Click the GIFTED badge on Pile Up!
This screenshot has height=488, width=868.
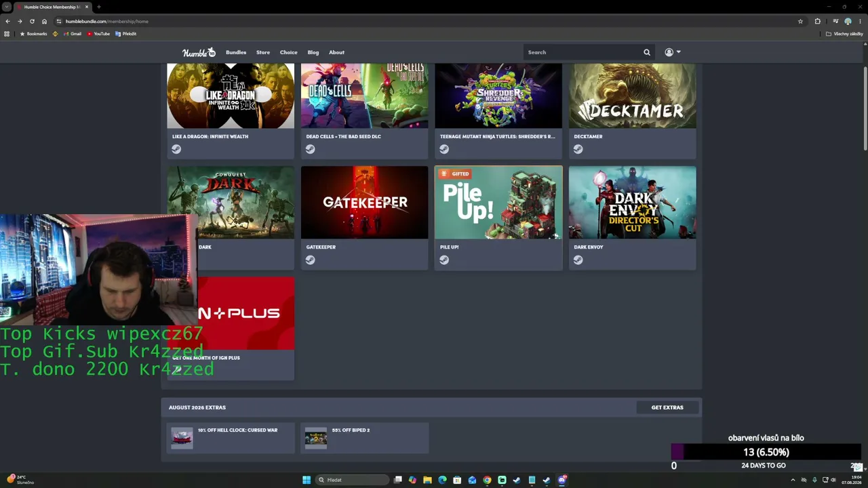tap(455, 174)
